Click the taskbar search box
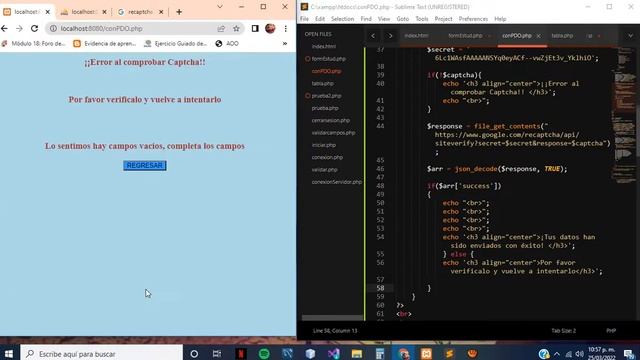Screen dimensions: 640x360 (x=101, y=353)
